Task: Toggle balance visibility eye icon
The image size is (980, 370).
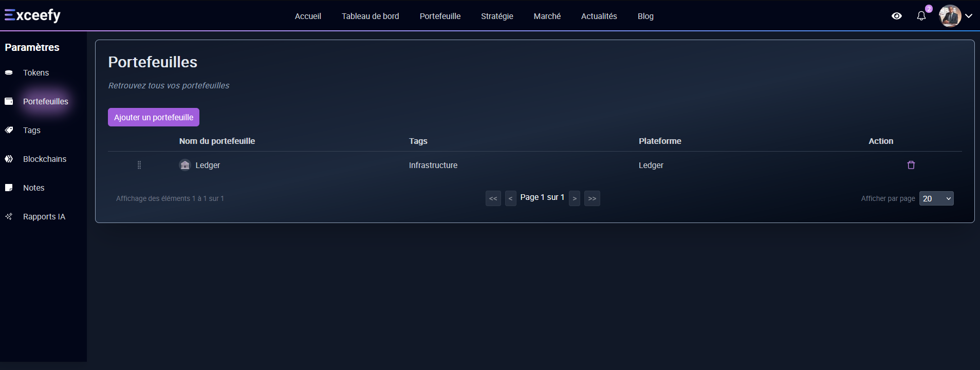Action: tap(896, 16)
